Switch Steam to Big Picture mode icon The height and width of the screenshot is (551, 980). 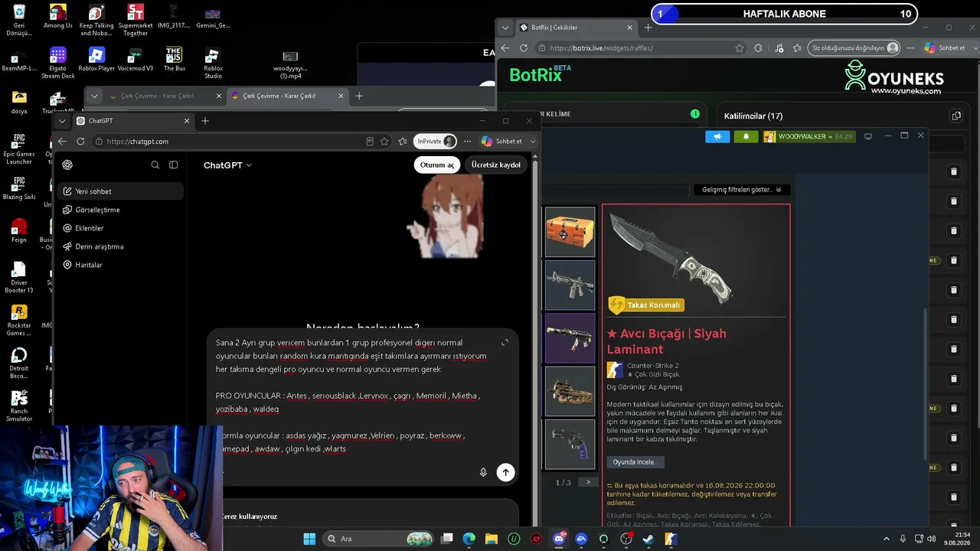pos(868,136)
